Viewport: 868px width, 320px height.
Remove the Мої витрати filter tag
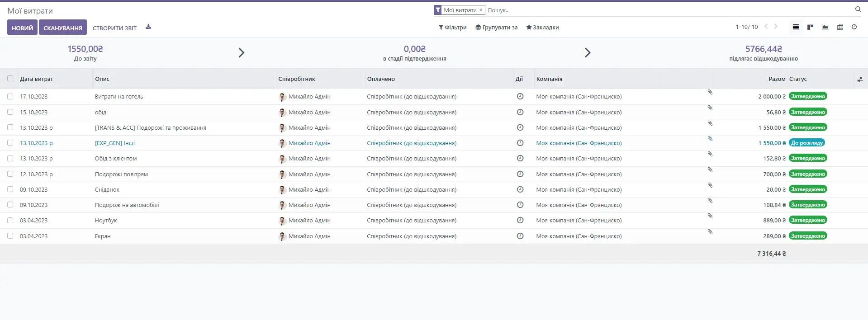(481, 10)
